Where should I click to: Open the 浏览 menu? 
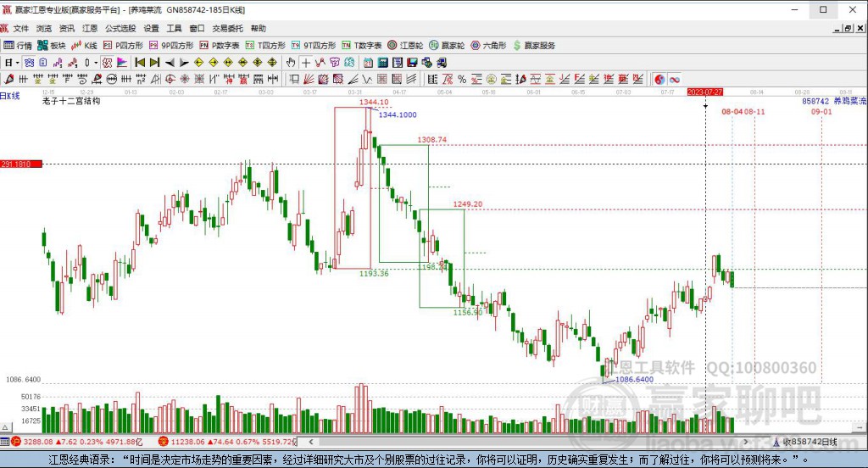point(44,28)
